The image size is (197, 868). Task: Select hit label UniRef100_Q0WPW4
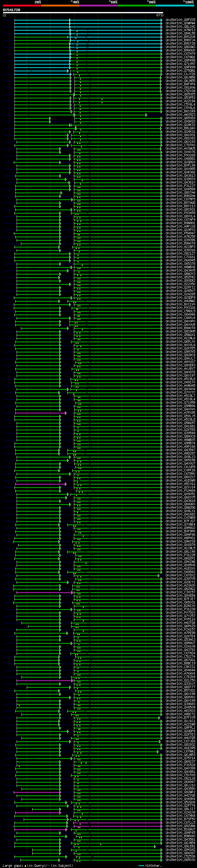(x=180, y=23)
